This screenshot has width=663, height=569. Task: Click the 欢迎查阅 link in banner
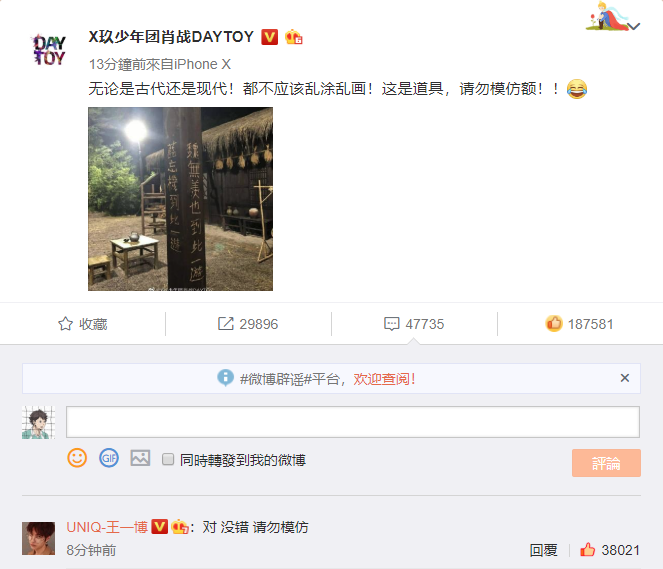click(384, 379)
